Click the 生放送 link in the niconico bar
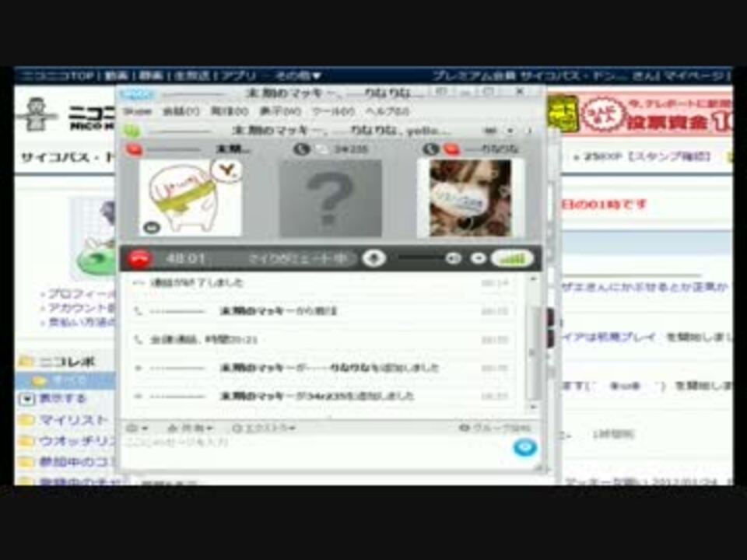This screenshot has width=747, height=560. 192,76
